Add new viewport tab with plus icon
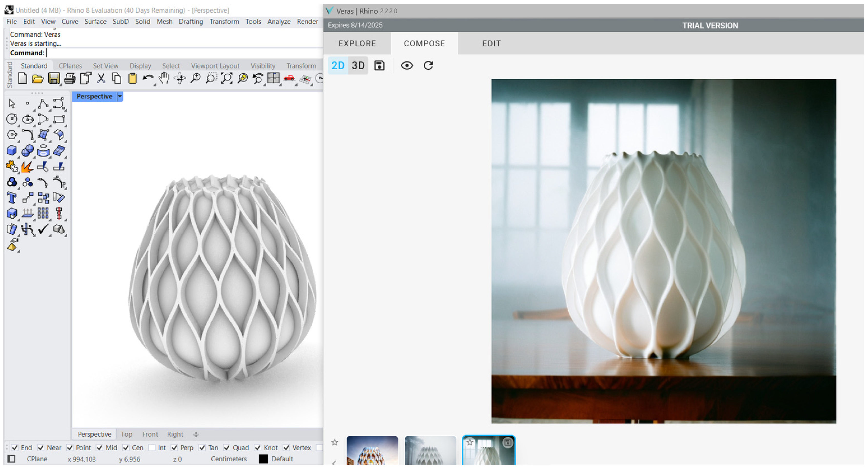 click(x=196, y=434)
